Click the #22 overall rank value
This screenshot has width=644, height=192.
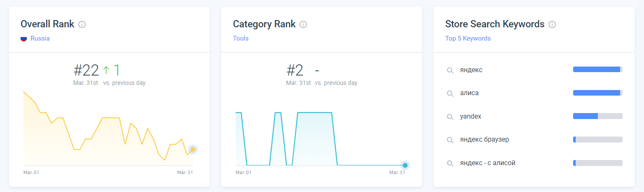pos(86,70)
